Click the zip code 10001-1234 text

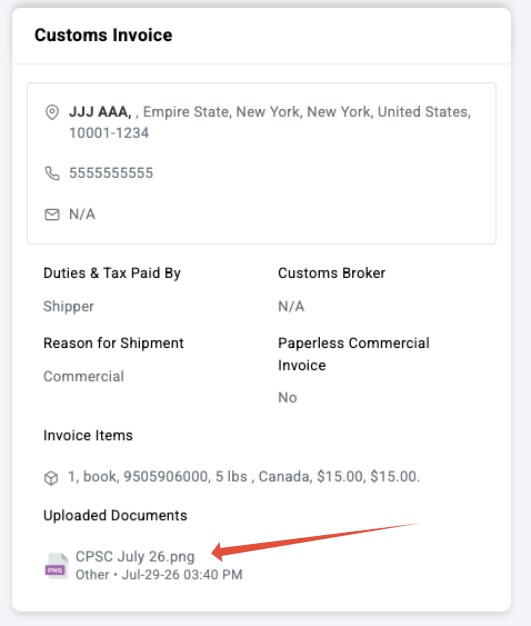[x=109, y=133]
